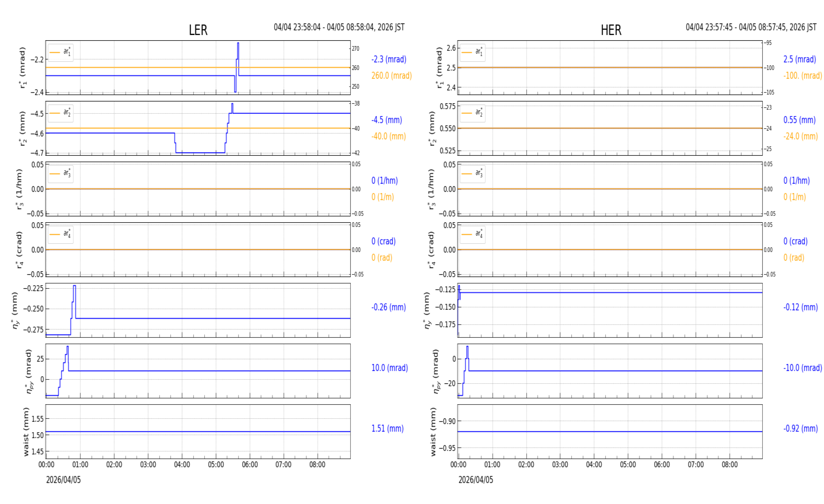Select the ∂r1* legend in the HER plot

click(473, 52)
